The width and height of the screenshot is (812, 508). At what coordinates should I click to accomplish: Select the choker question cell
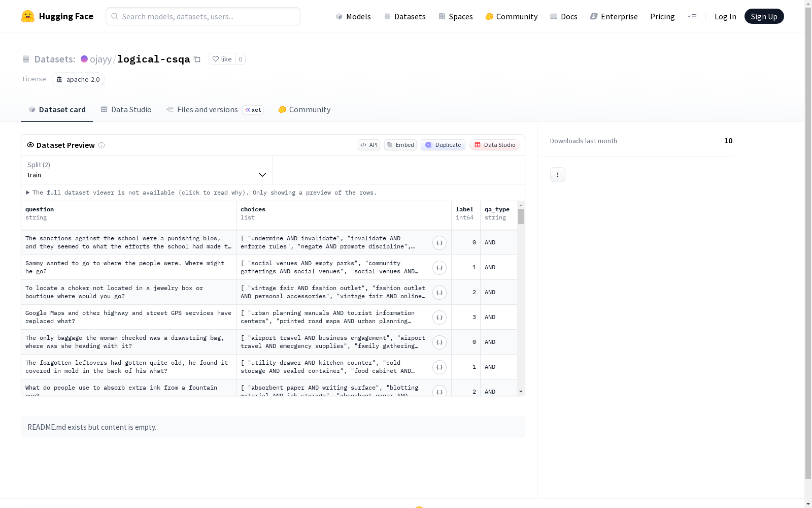tap(129, 292)
